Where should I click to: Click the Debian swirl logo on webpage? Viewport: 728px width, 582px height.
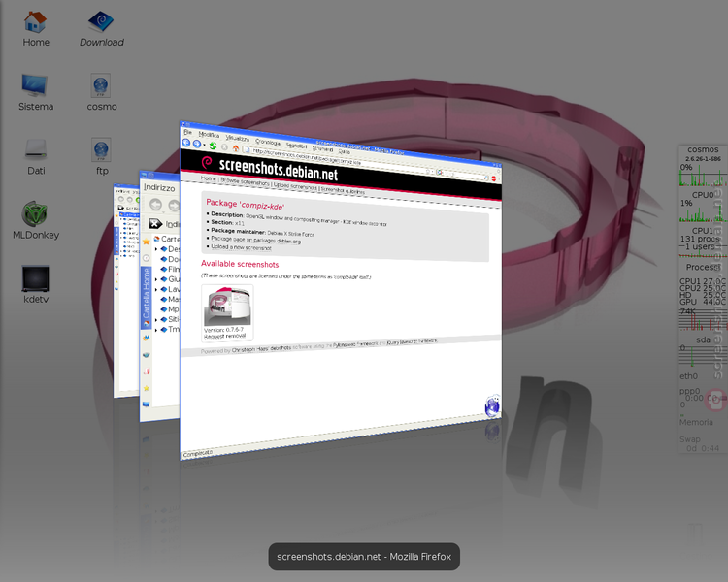(x=207, y=162)
